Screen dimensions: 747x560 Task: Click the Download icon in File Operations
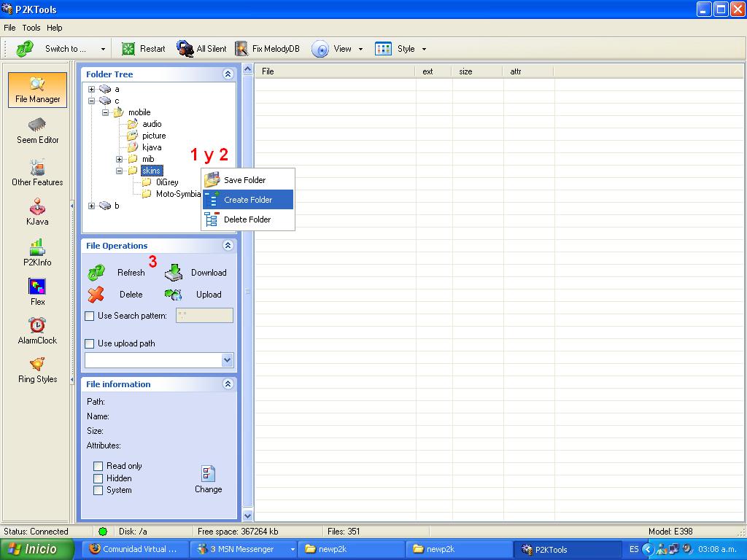174,273
